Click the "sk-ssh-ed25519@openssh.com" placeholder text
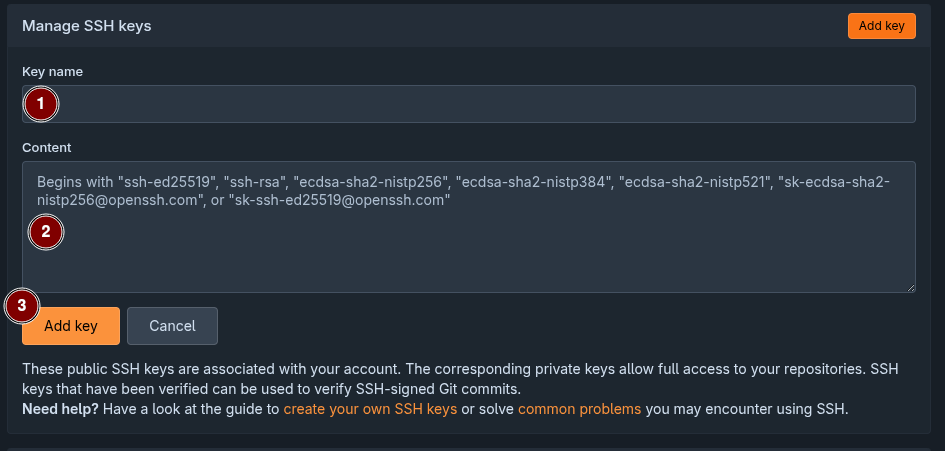This screenshot has height=451, width=945. point(340,201)
